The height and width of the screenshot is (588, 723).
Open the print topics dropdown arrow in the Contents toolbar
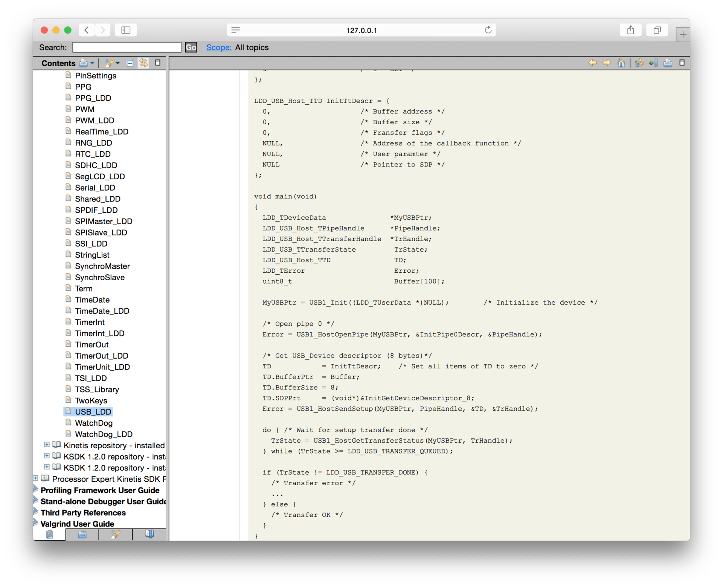pos(92,63)
